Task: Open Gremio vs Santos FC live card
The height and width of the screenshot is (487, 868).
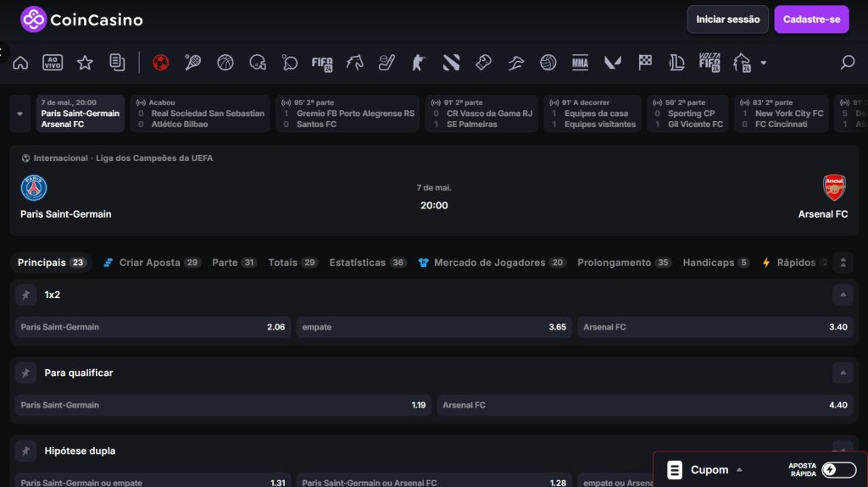Action: (x=348, y=113)
